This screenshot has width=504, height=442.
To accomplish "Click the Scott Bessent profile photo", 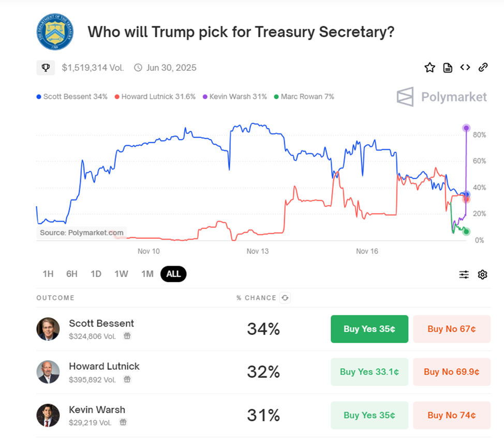I will click(48, 329).
